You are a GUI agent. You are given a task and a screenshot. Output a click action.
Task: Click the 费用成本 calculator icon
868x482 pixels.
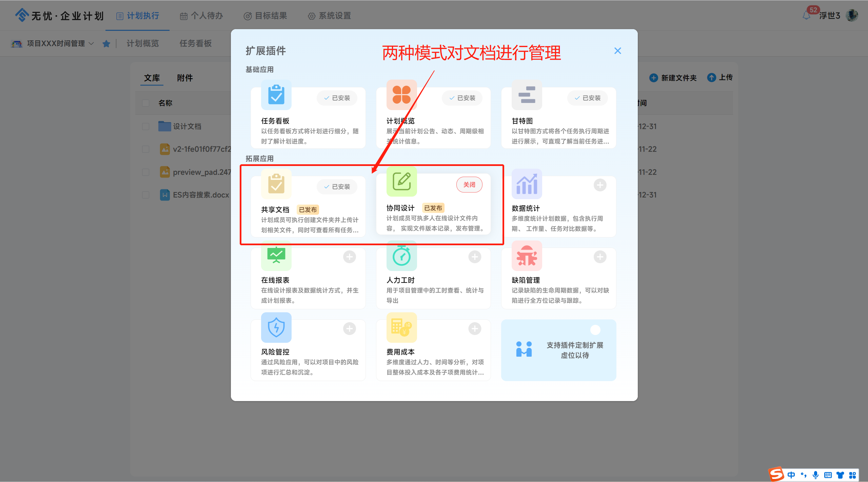(x=401, y=328)
